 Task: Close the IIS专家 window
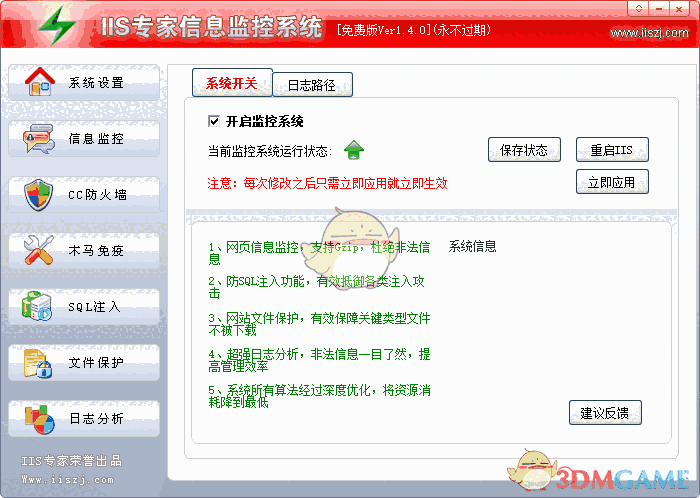coord(679,8)
